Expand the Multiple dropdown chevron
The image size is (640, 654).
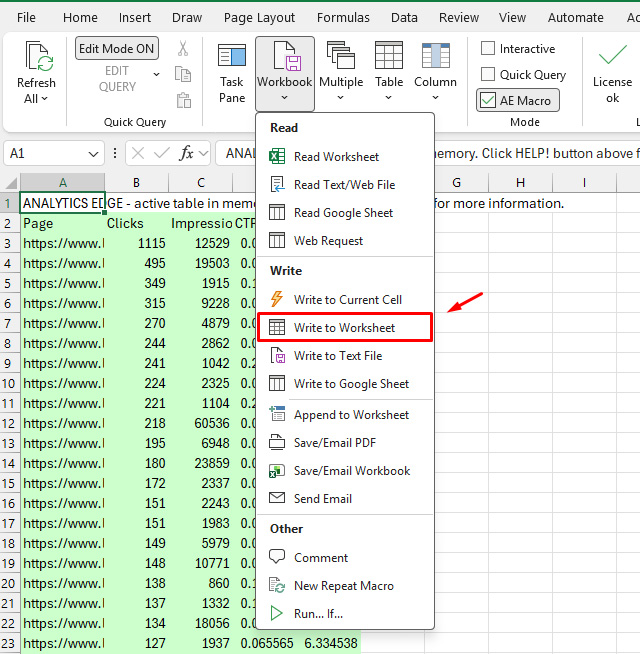point(340,98)
